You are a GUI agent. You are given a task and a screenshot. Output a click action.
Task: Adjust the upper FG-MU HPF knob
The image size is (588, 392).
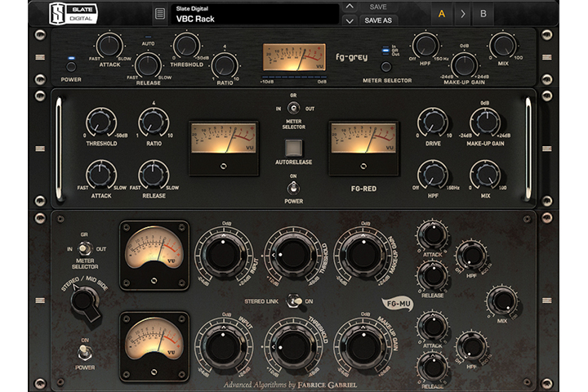(471, 256)
